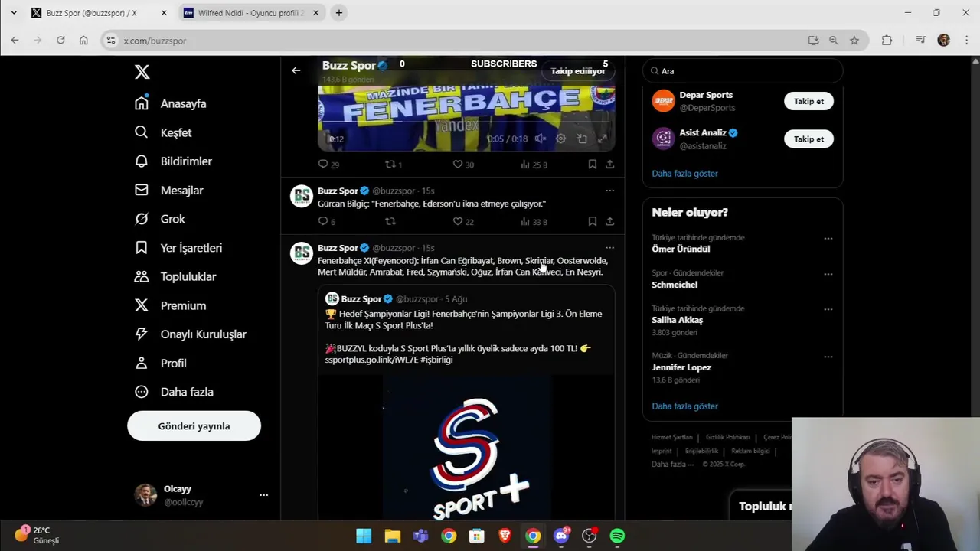Share the Fenerbahçe video post
980x551 pixels.
(609, 165)
